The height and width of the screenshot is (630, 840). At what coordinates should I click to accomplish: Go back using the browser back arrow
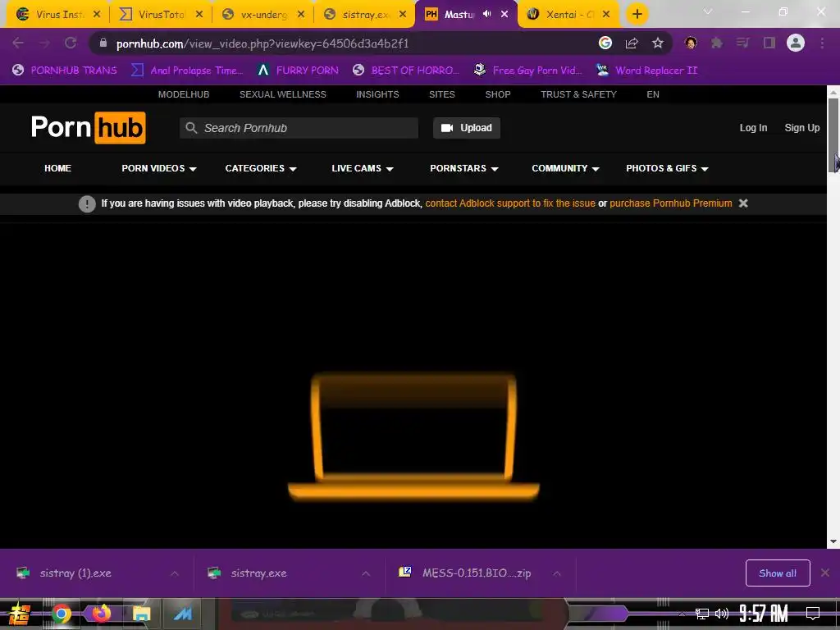tap(18, 43)
